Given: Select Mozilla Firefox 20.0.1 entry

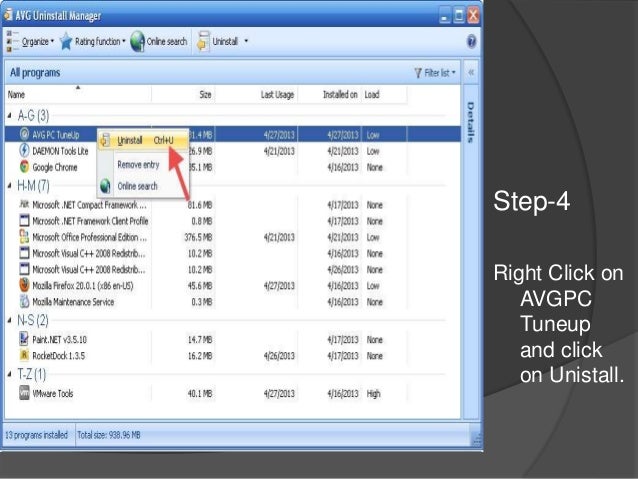Looking at the screenshot, I should 83,286.
